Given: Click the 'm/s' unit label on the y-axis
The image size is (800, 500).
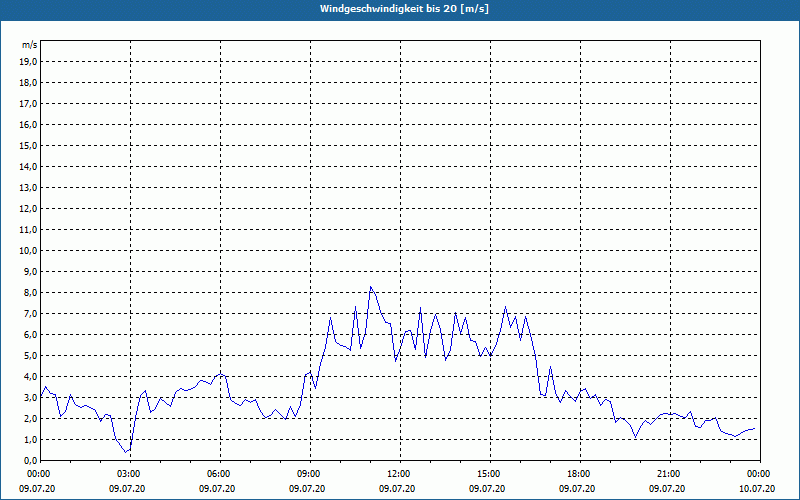Looking at the screenshot, I should 29,45.
